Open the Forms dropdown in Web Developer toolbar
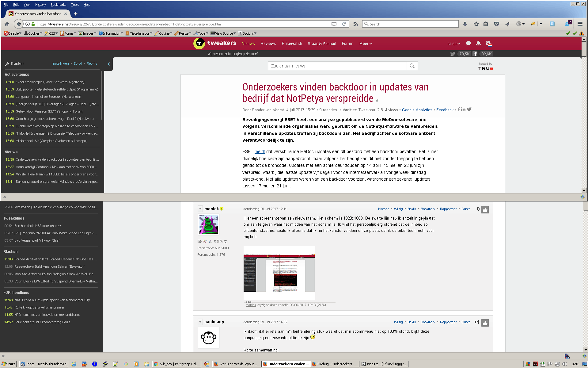588x368 pixels. click(68, 33)
